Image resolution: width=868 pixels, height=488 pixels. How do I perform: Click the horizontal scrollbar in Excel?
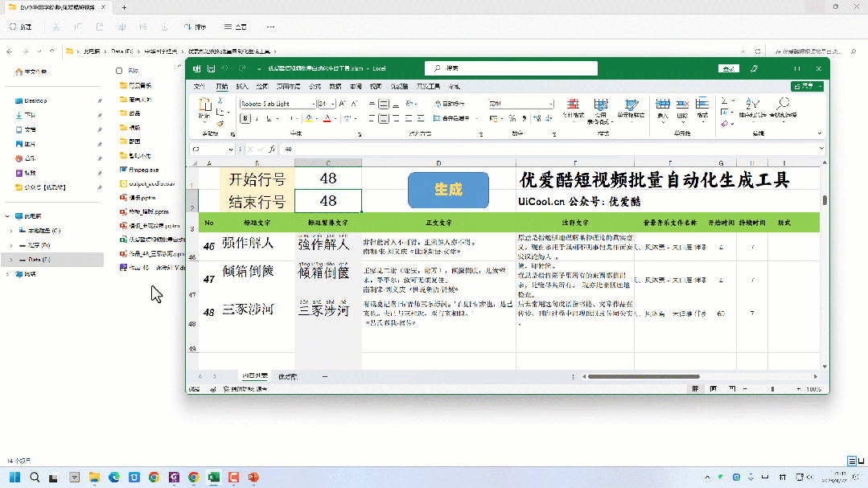[x=644, y=376]
